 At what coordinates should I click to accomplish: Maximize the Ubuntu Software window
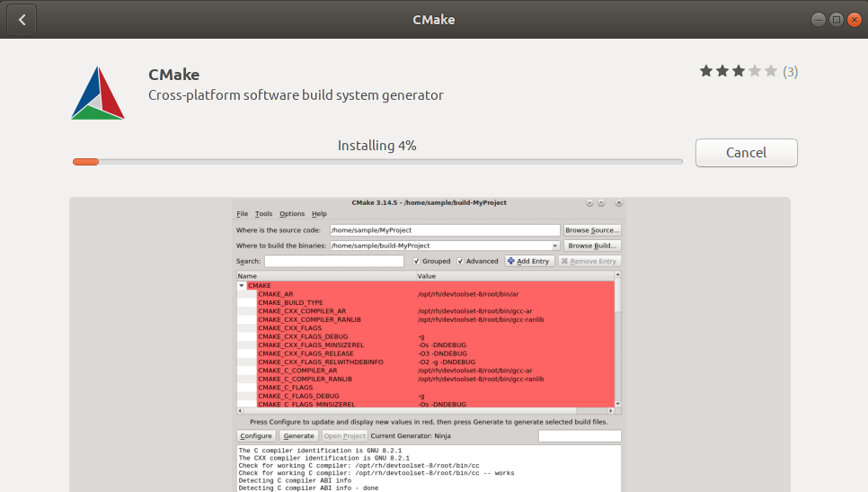[x=836, y=19]
